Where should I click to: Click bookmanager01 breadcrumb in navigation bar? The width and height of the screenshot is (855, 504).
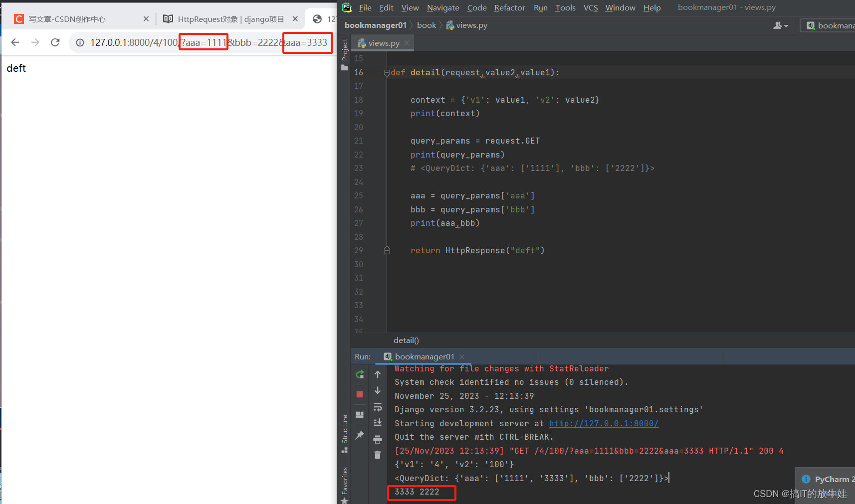click(x=375, y=25)
